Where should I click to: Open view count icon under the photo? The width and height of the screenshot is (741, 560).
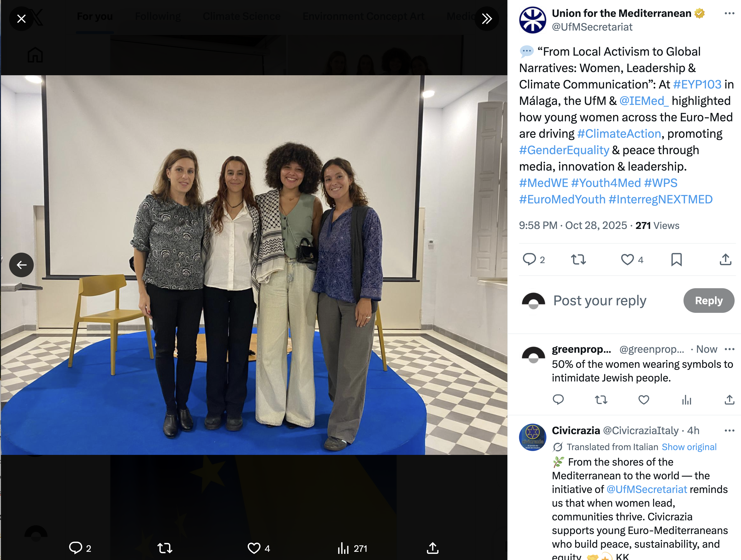pos(343,548)
